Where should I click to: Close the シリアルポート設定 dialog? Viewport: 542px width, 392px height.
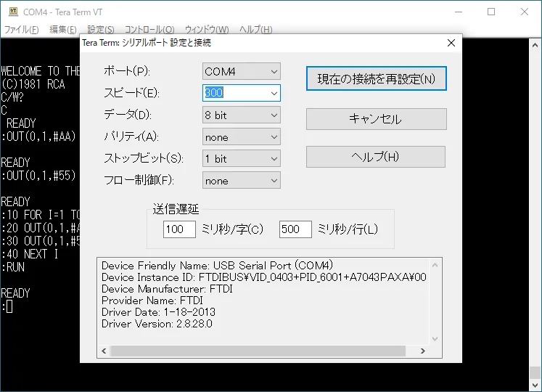451,43
